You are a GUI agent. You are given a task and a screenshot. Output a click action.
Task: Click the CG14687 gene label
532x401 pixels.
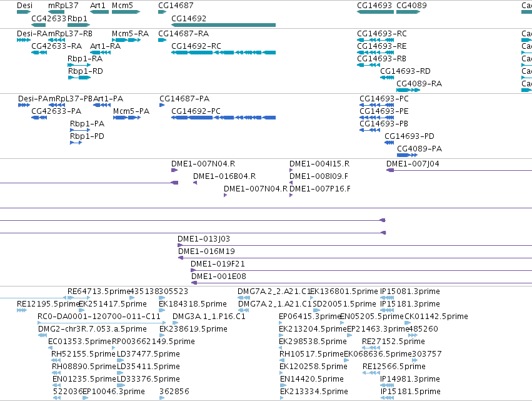click(176, 6)
